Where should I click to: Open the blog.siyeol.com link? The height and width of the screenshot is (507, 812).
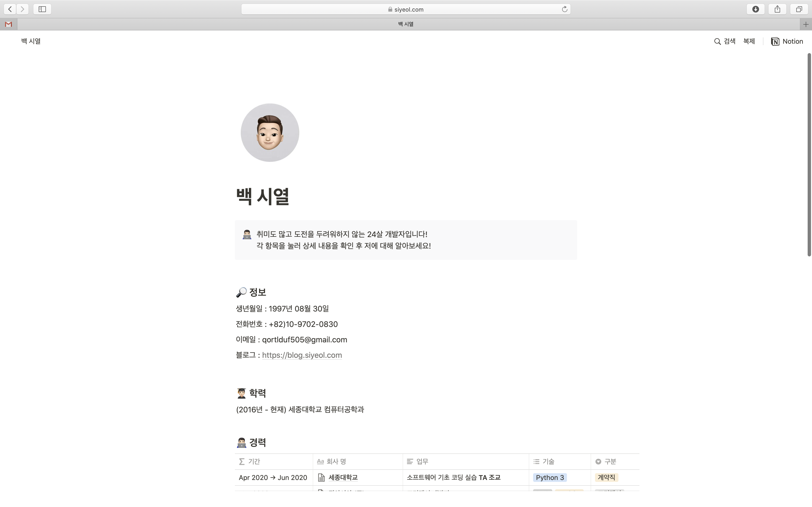[302, 355]
